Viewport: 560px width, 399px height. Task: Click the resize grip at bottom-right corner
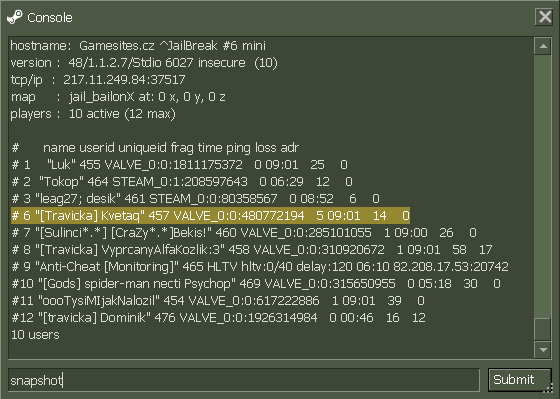(550, 388)
